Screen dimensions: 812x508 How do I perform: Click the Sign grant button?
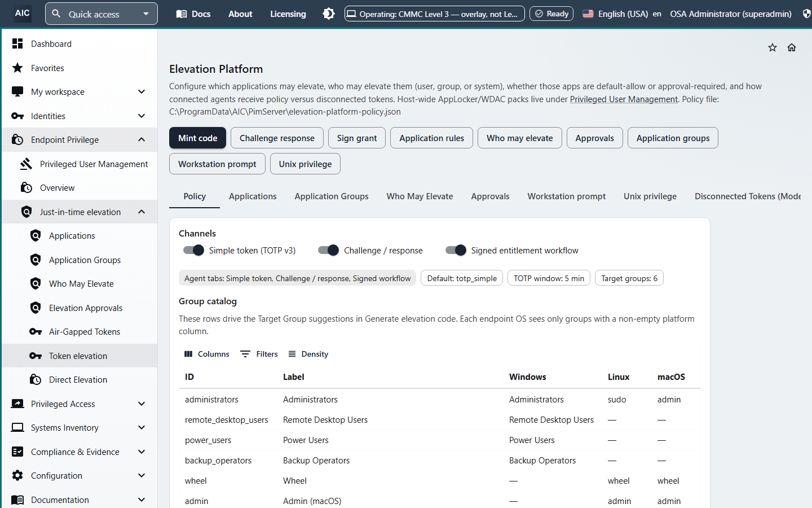(x=357, y=138)
